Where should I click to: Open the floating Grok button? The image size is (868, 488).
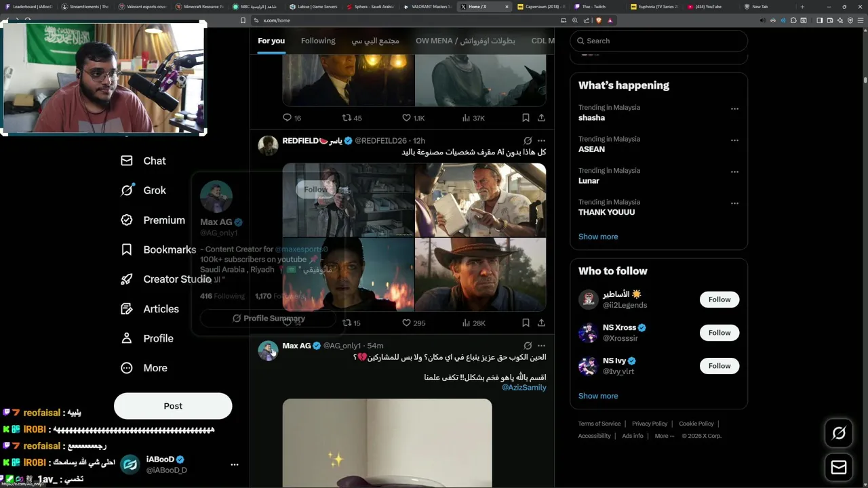(x=839, y=433)
